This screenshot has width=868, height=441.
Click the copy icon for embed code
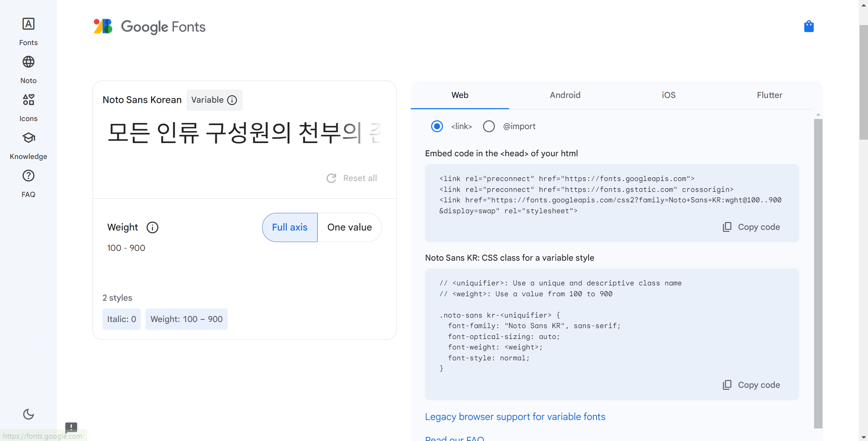tap(727, 227)
